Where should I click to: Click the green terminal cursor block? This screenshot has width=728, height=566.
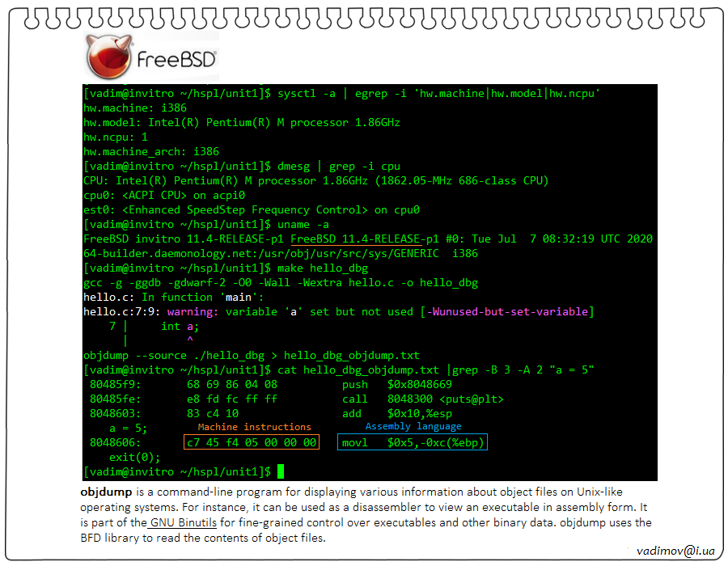click(x=281, y=471)
